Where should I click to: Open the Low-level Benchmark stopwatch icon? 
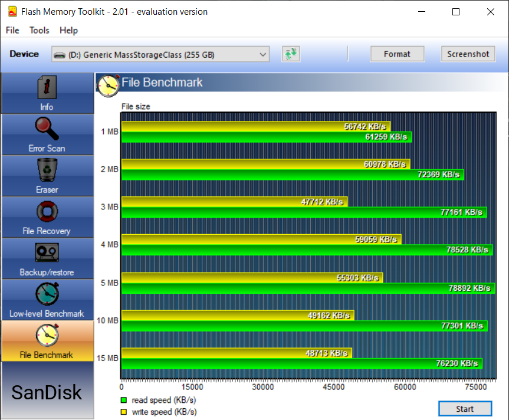click(x=47, y=294)
